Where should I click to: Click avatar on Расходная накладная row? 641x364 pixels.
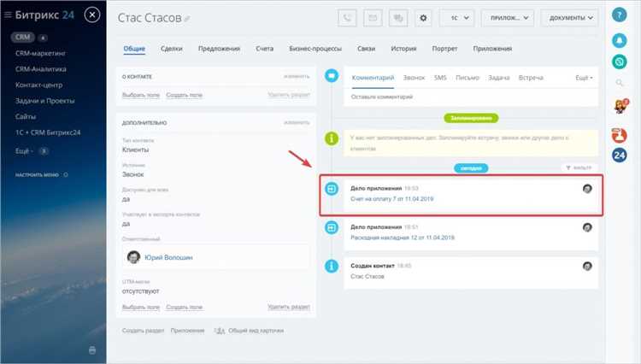click(x=587, y=227)
